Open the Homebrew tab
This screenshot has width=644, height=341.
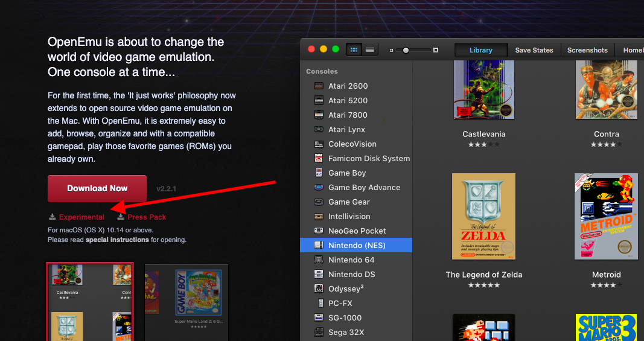click(630, 50)
